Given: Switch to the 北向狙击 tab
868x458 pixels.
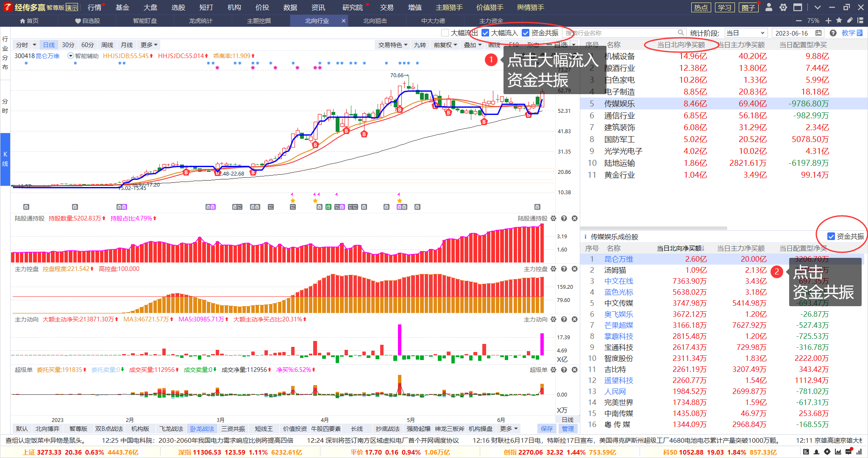Looking at the screenshot, I should pyautogui.click(x=375, y=21).
